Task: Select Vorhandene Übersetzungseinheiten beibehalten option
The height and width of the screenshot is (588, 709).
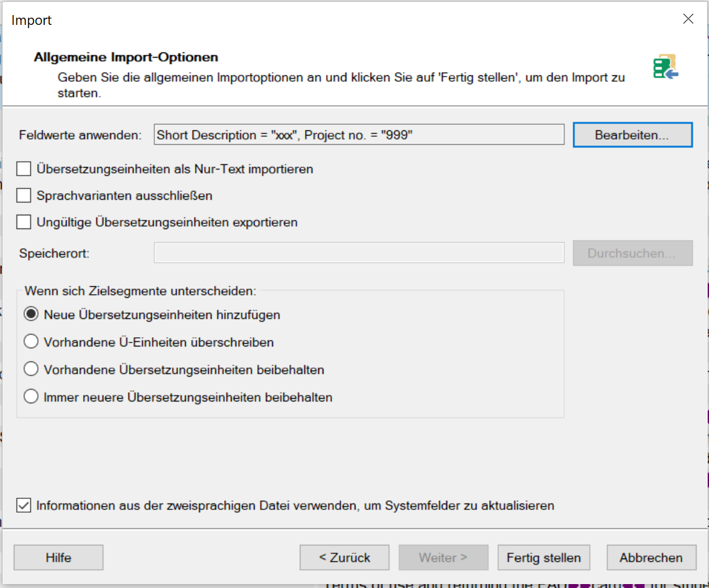Action: pyautogui.click(x=31, y=369)
